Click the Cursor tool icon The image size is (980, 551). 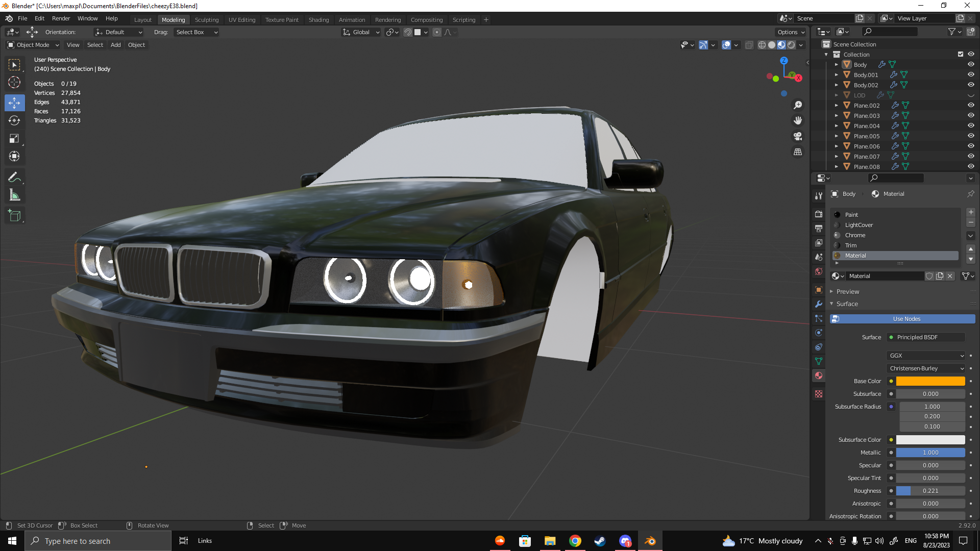[14, 82]
